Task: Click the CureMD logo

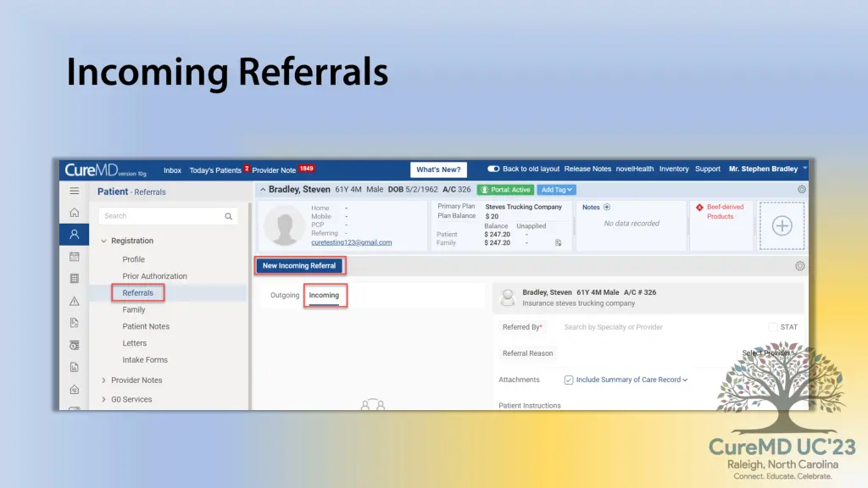Action: coord(105,169)
